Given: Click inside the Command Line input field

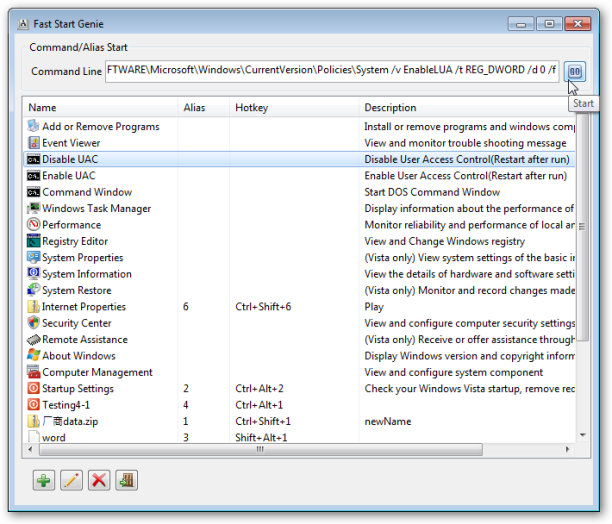Looking at the screenshot, I should click(332, 71).
